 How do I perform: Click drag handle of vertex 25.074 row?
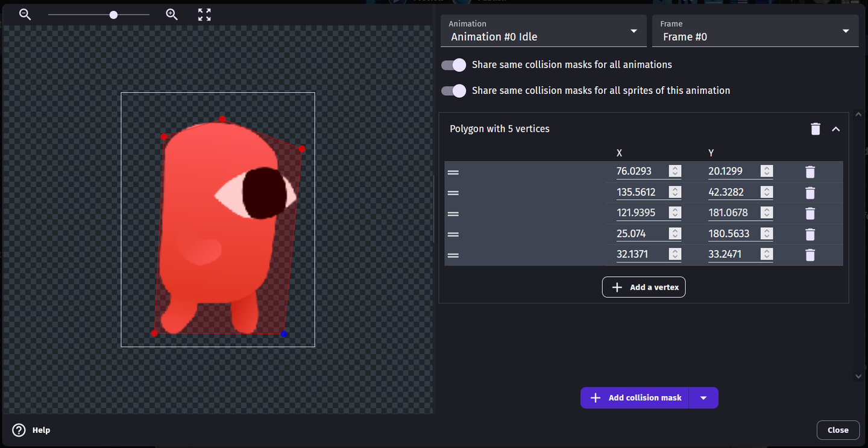pos(453,234)
